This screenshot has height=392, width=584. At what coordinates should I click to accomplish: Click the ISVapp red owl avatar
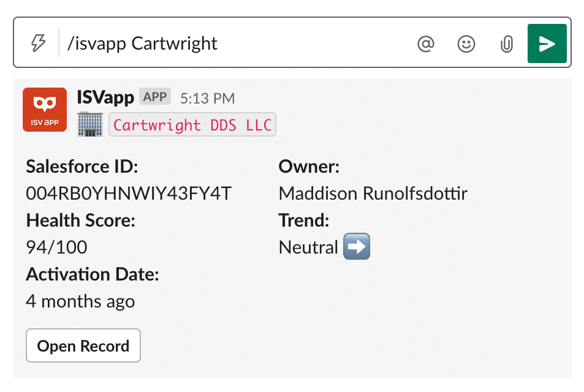(45, 110)
